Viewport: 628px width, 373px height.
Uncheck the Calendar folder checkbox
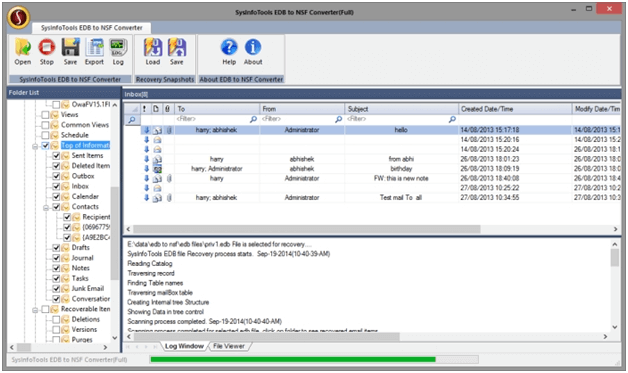pos(56,196)
